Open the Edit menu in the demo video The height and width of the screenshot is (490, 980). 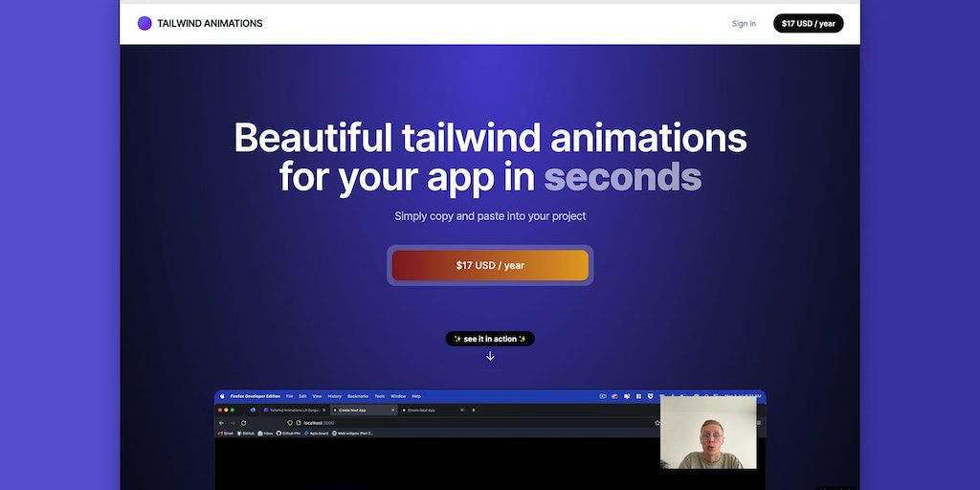click(x=302, y=396)
